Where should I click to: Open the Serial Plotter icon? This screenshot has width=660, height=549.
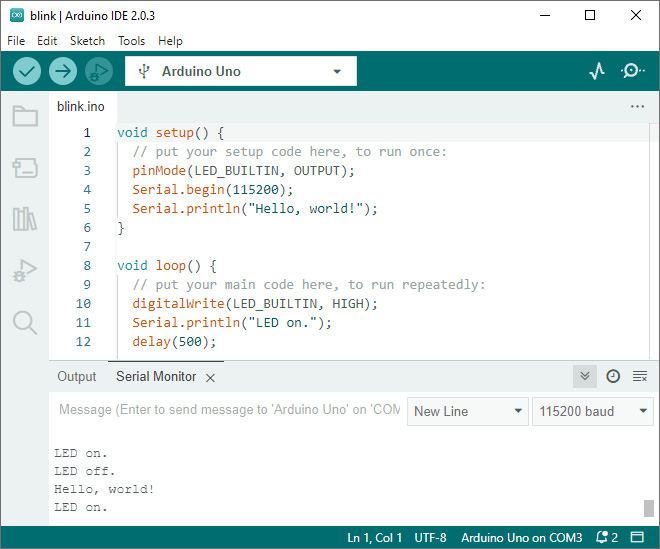tap(596, 71)
